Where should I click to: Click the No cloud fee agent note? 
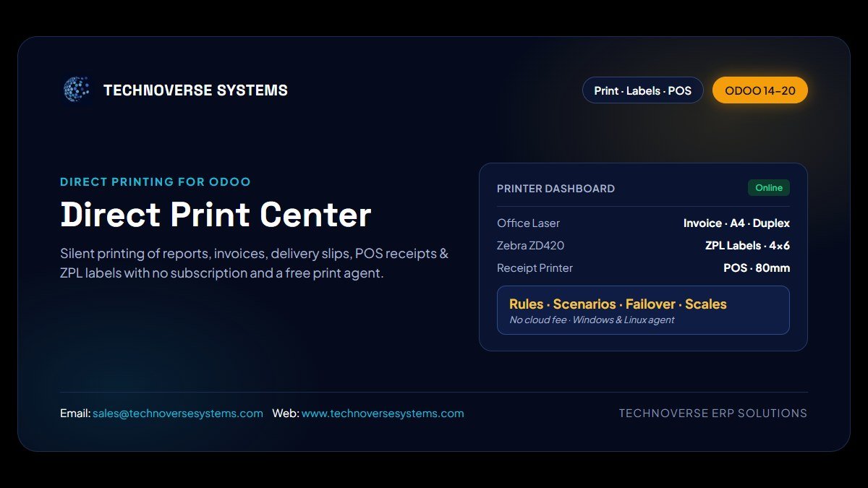(592, 320)
